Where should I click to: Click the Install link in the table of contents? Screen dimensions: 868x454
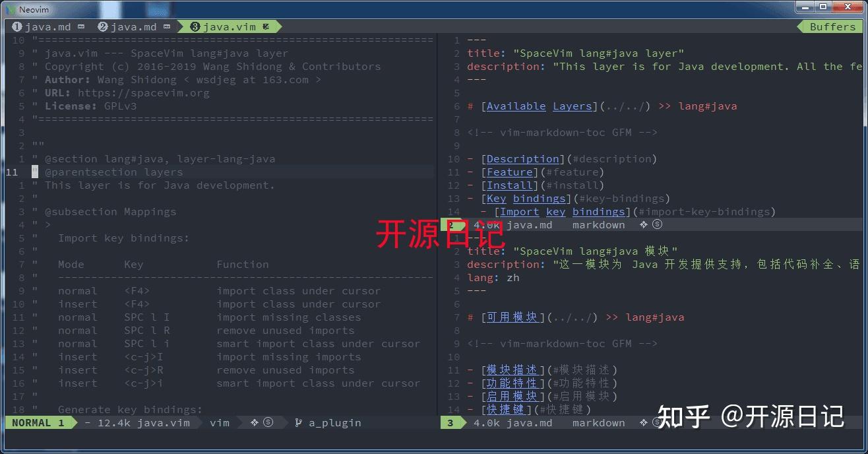click(x=509, y=185)
